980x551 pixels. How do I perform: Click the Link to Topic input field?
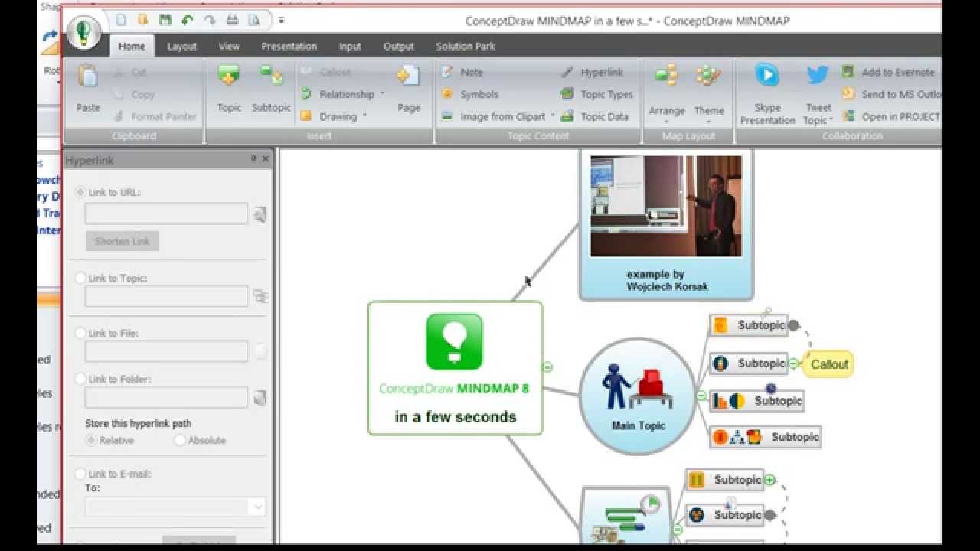click(x=166, y=296)
